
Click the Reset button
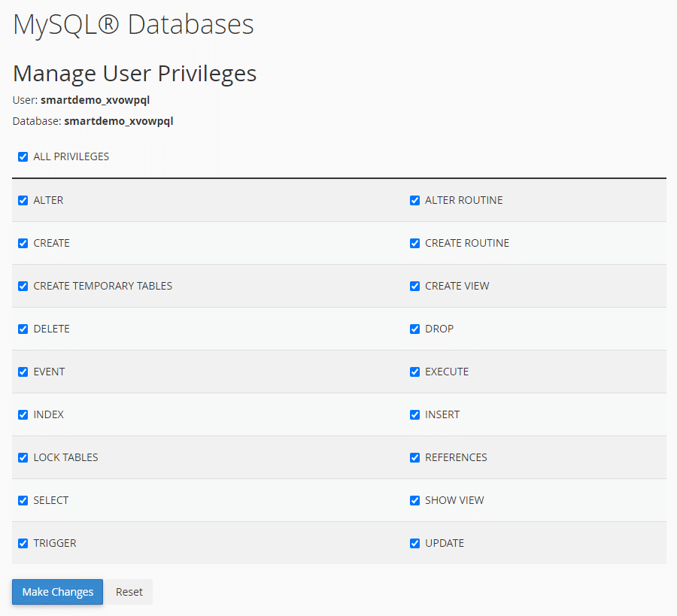[129, 592]
